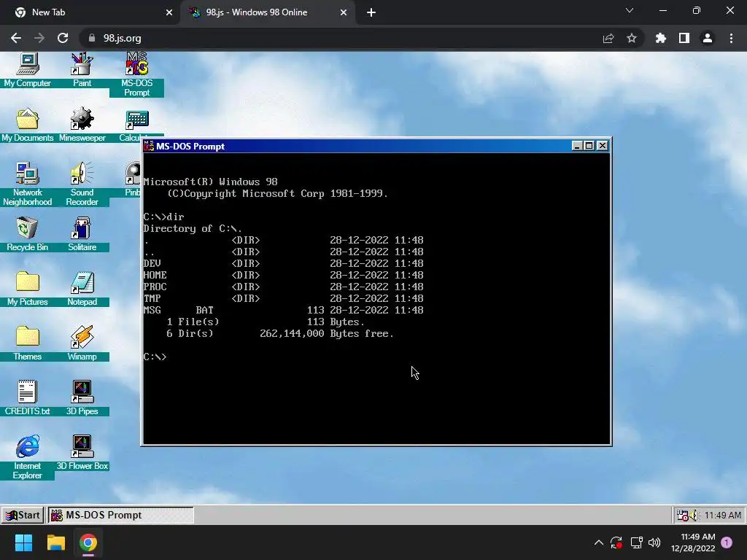Click 'Microsoft(R) Windows 98' header text
Viewport: 747px width, 560px height.
click(x=210, y=182)
